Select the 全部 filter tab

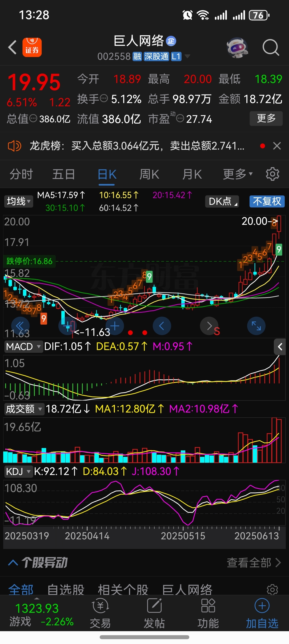tap(21, 589)
